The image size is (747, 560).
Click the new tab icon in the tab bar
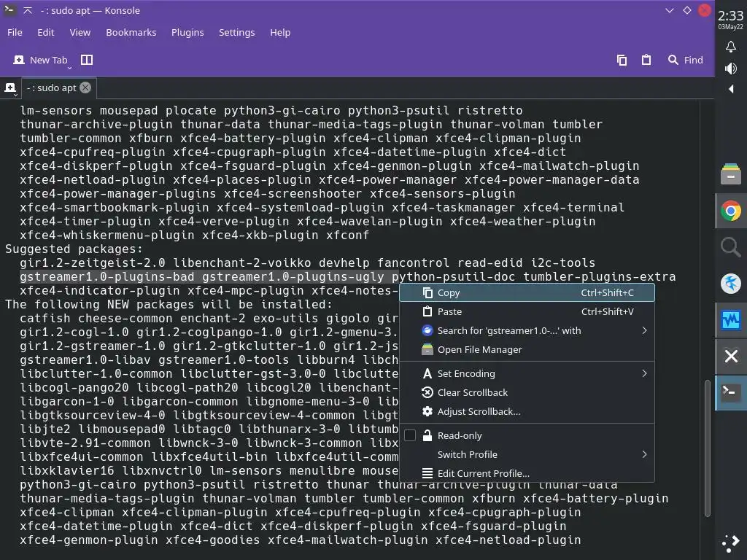10,88
